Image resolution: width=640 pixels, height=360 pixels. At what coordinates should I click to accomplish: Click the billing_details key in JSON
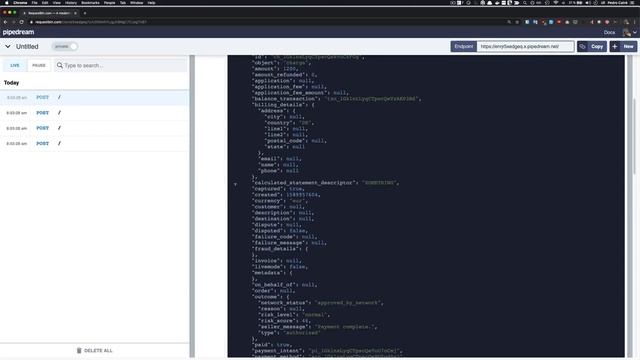tap(279, 104)
